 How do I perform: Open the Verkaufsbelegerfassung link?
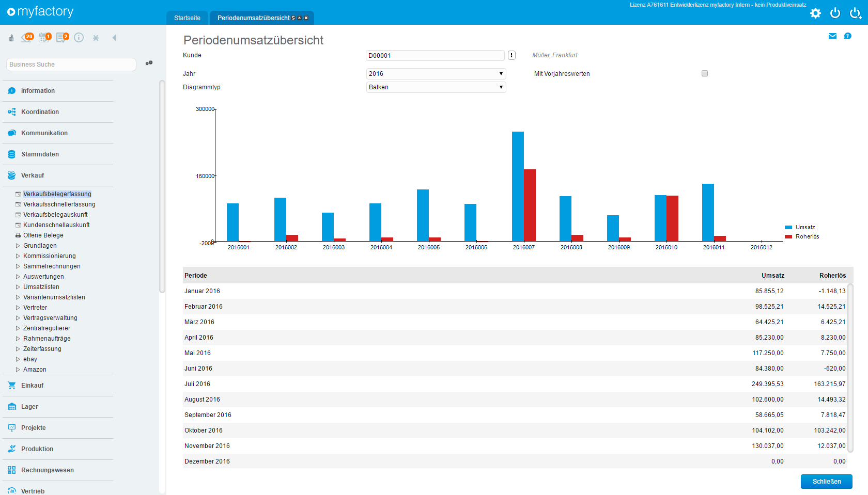tap(57, 194)
